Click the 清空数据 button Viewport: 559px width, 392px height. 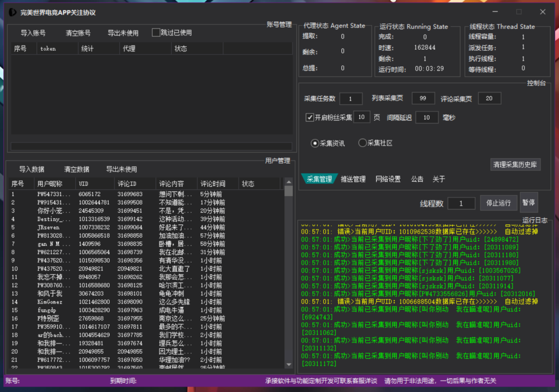click(x=76, y=169)
